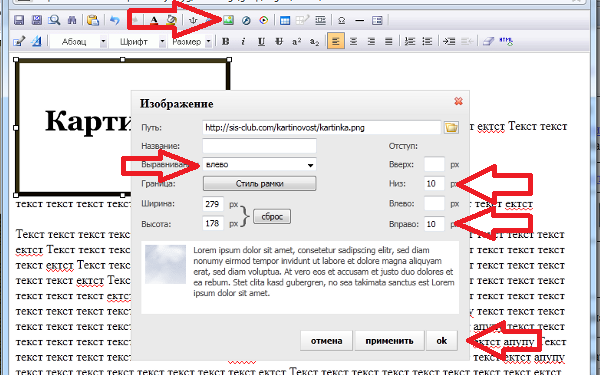This screenshot has height=375, width=600.
Task: Open the Абзац paragraph dropdown
Action: click(x=79, y=41)
